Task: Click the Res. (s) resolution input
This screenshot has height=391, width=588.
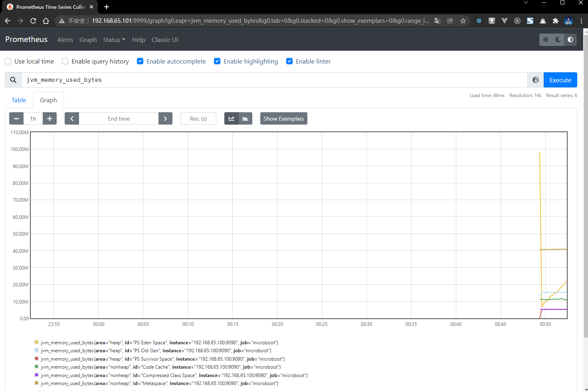Action: pos(198,119)
